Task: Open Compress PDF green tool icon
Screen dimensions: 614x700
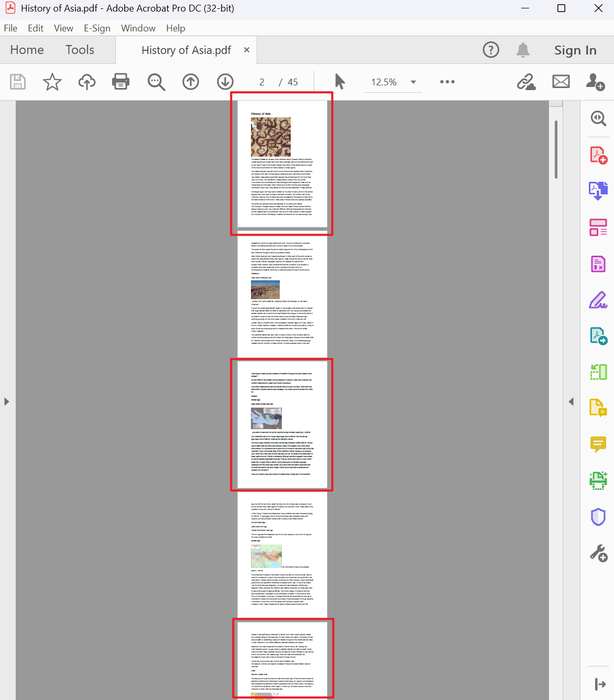Action: (598, 372)
